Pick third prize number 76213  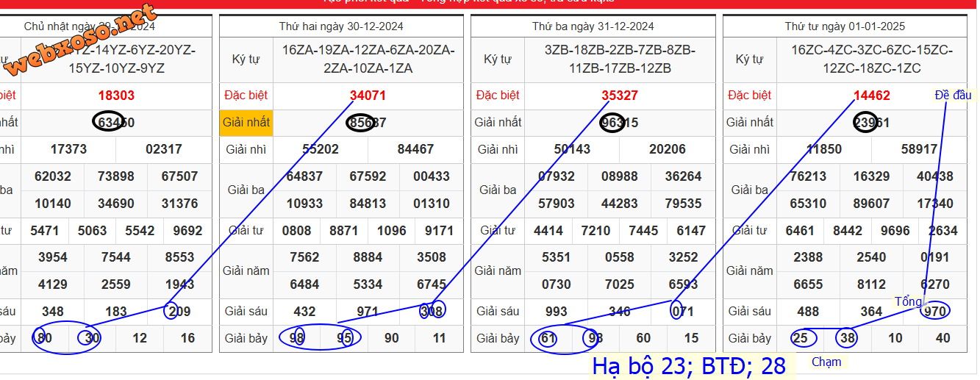coord(808,176)
